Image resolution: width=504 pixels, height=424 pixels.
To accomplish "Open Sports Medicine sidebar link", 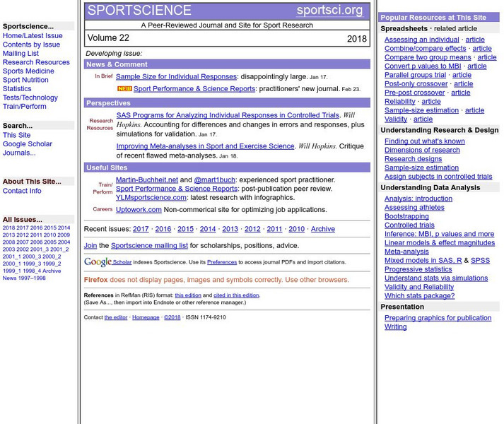I will coord(28,71).
